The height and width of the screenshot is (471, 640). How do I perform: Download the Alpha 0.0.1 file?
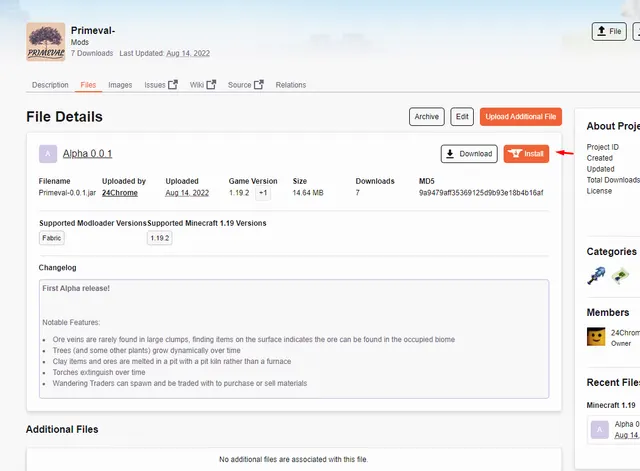[469, 154]
